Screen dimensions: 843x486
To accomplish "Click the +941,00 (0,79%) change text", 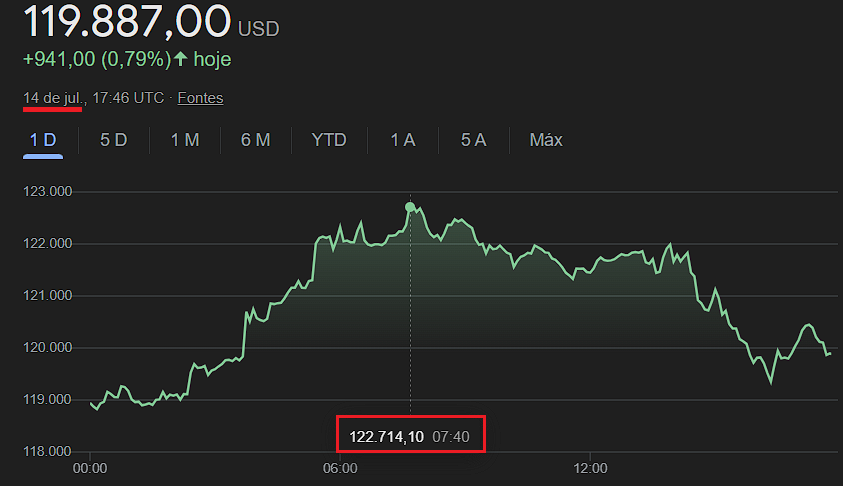I will (95, 59).
